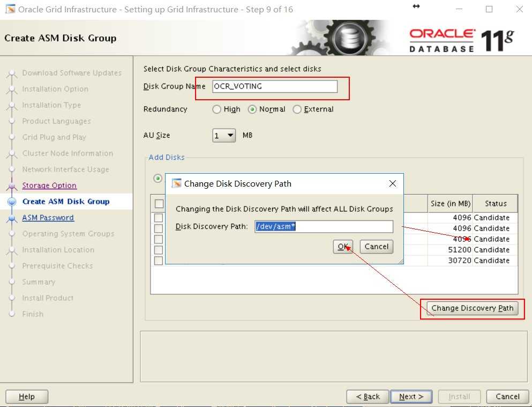This screenshot has width=532, height=407.
Task: Cancel the Change Disk Discovery Path dialog
Action: click(x=377, y=247)
